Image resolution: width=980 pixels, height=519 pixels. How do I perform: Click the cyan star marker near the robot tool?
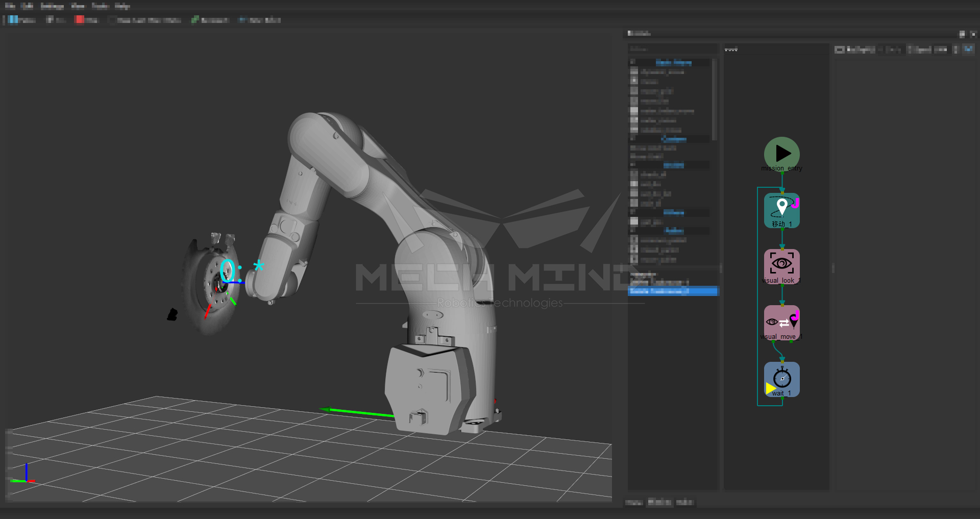coord(259,265)
